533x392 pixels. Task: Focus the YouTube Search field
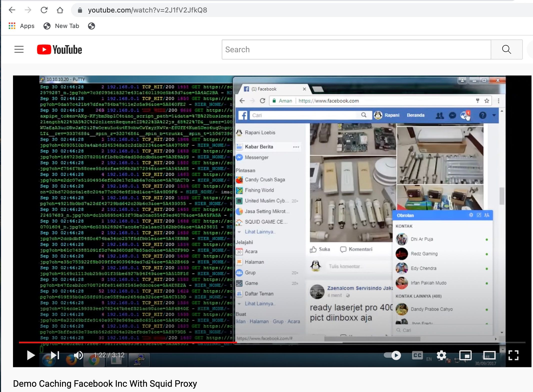(356, 49)
